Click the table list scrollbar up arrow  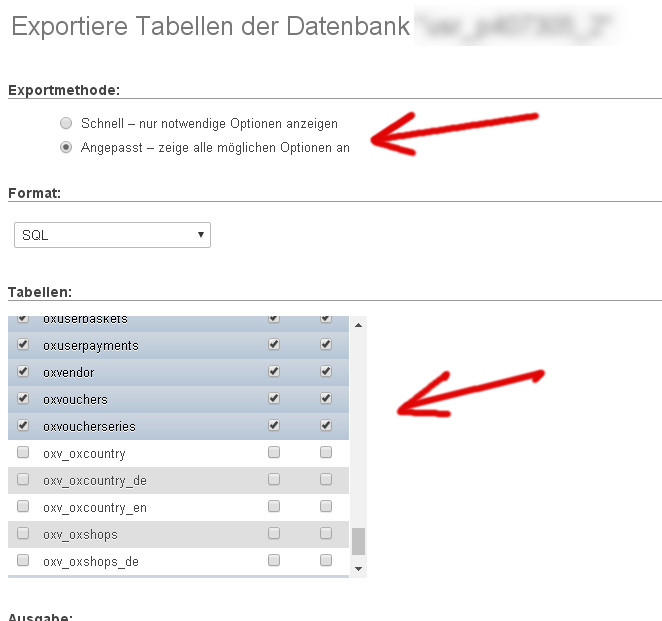pos(359,324)
